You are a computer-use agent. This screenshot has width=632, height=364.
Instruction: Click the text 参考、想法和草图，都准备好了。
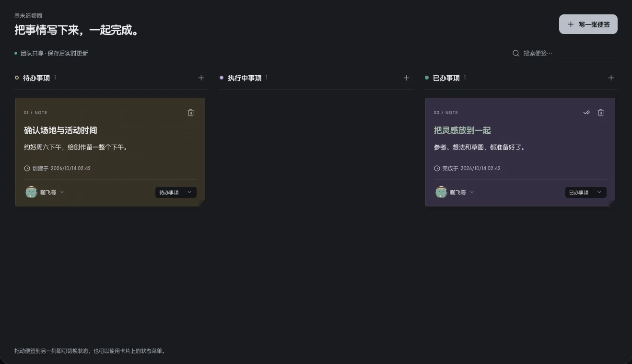[480, 148]
